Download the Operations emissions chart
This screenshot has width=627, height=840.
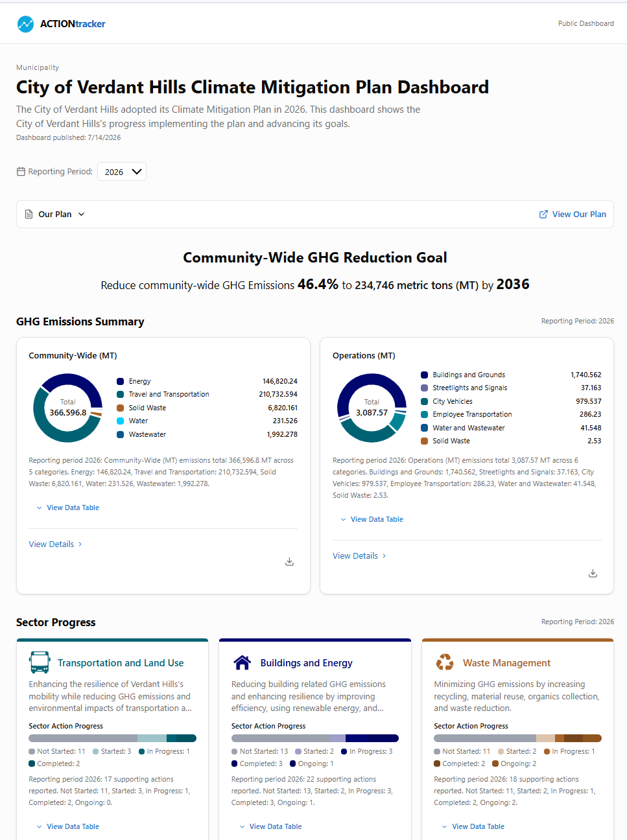(593, 574)
